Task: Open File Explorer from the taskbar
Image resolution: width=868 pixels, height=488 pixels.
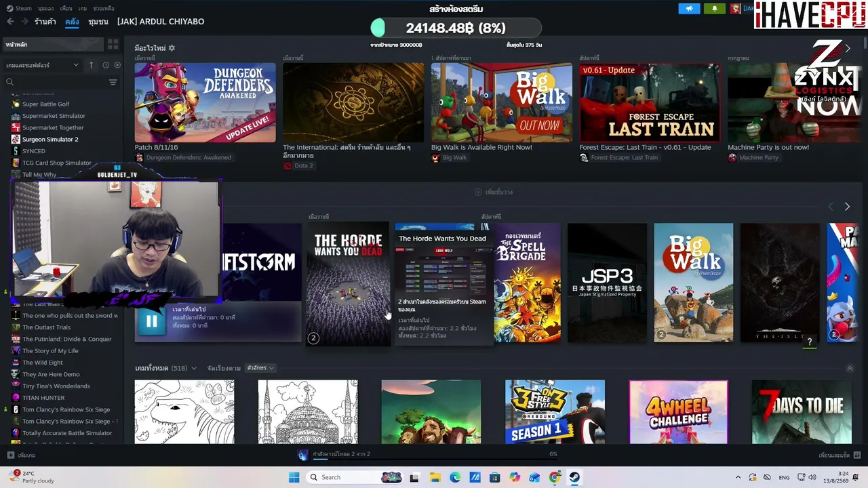Action: [435, 477]
